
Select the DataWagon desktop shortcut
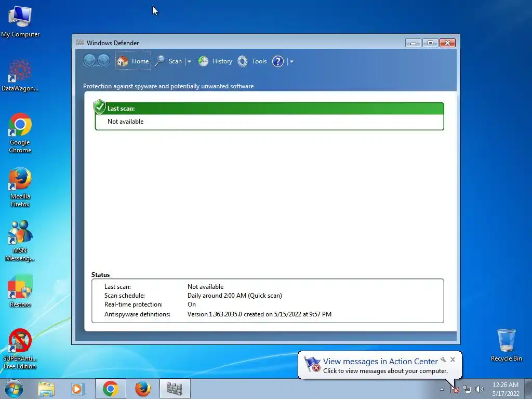(20, 75)
